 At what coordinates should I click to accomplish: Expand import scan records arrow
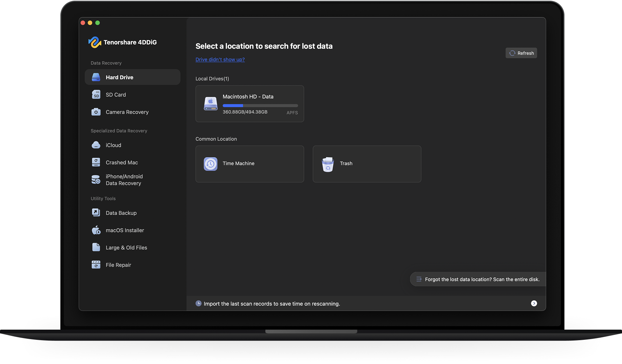click(534, 303)
